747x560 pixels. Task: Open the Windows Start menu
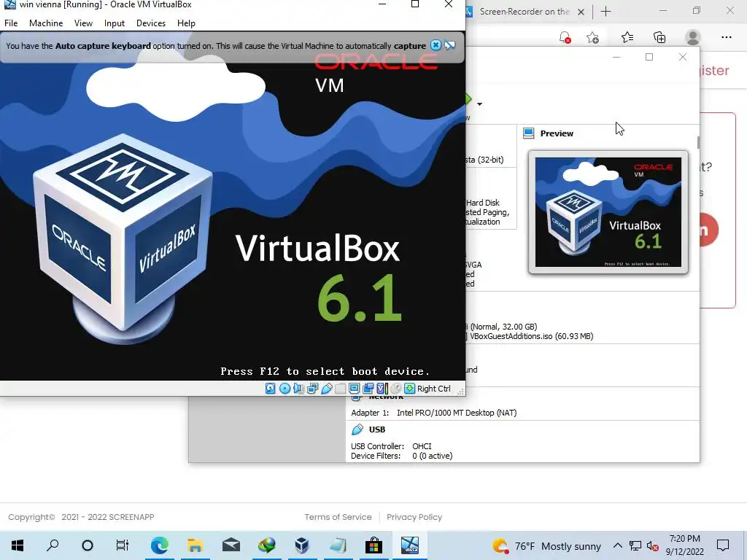click(18, 545)
